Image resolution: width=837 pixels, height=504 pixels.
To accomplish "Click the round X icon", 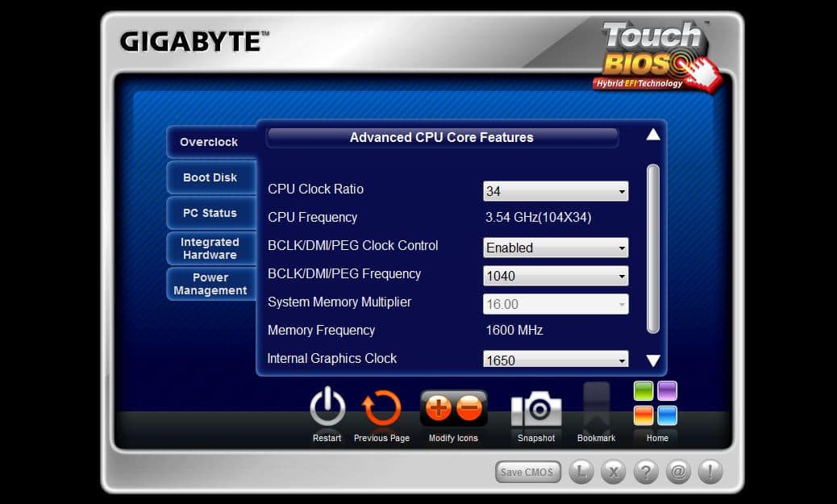I will click(x=614, y=472).
